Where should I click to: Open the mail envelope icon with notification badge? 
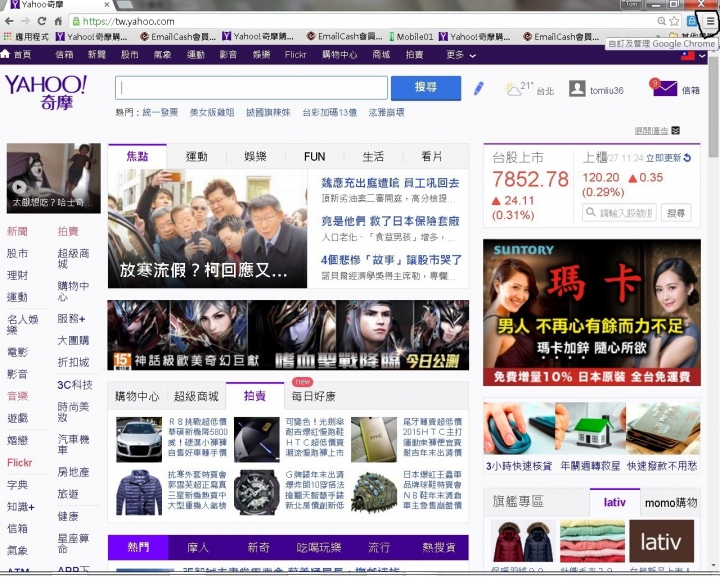tap(663, 87)
